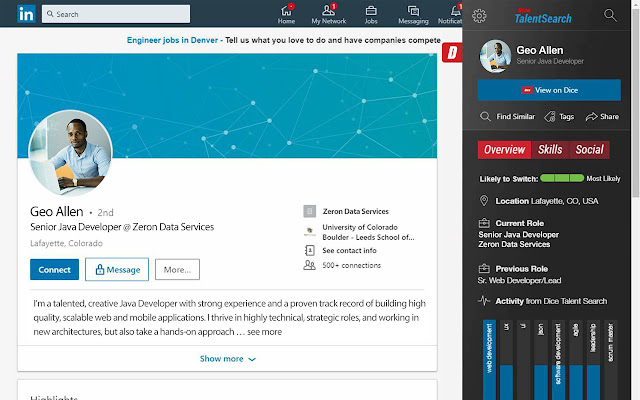Open My Network in top navigation
This screenshot has width=640, height=400.
[x=329, y=14]
